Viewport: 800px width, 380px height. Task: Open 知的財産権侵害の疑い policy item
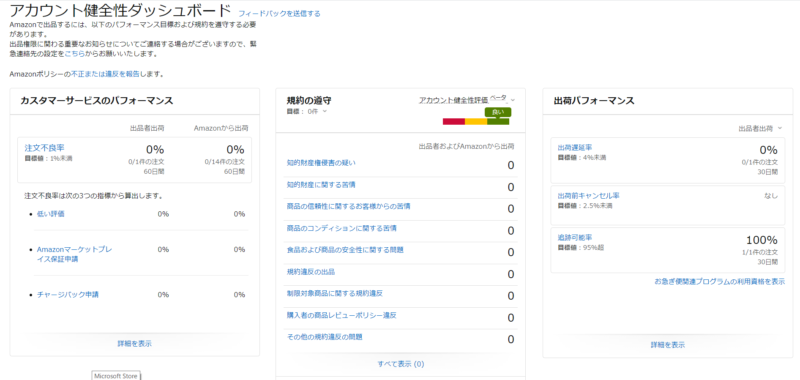point(321,163)
